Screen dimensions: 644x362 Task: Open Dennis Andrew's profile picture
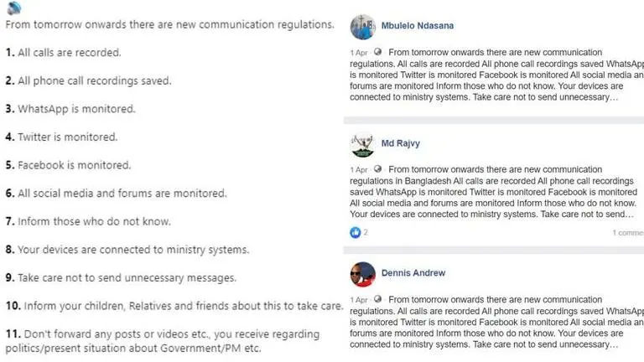(362, 274)
